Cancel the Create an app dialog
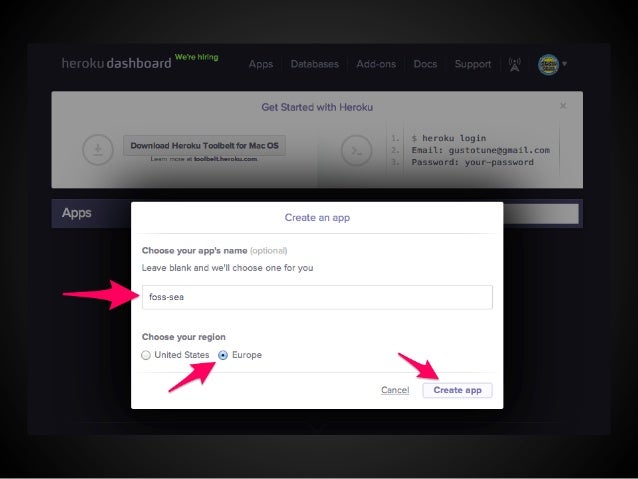The height and width of the screenshot is (479, 638). pyautogui.click(x=395, y=390)
